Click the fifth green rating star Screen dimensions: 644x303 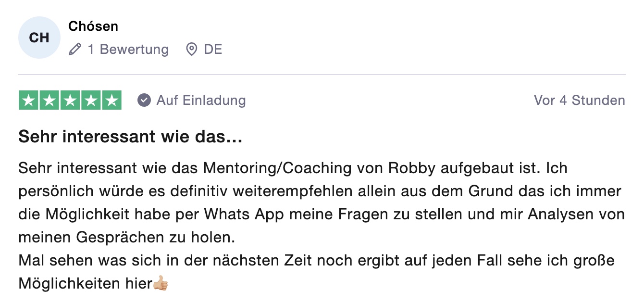tap(111, 100)
